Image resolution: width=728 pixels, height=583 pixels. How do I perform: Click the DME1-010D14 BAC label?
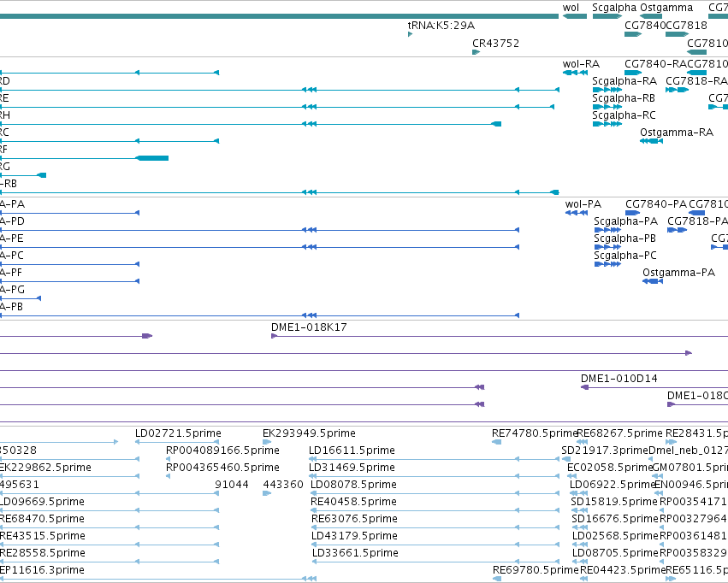click(x=619, y=379)
